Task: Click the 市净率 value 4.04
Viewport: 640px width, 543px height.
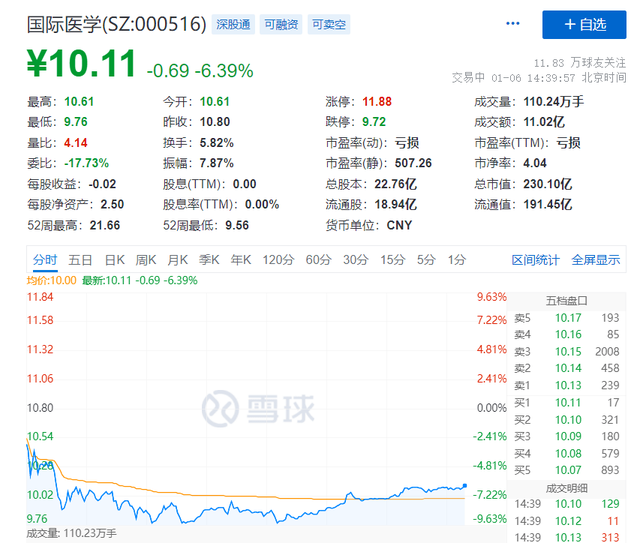Action: point(535,163)
